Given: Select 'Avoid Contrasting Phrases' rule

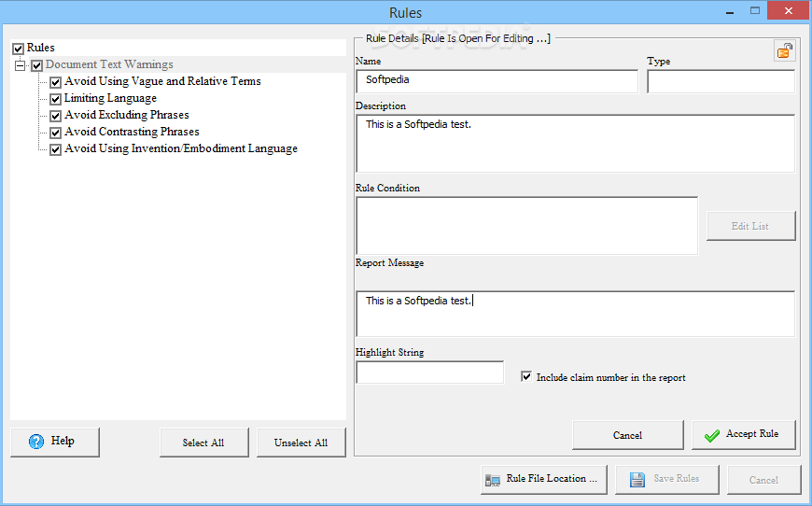Looking at the screenshot, I should tap(132, 132).
